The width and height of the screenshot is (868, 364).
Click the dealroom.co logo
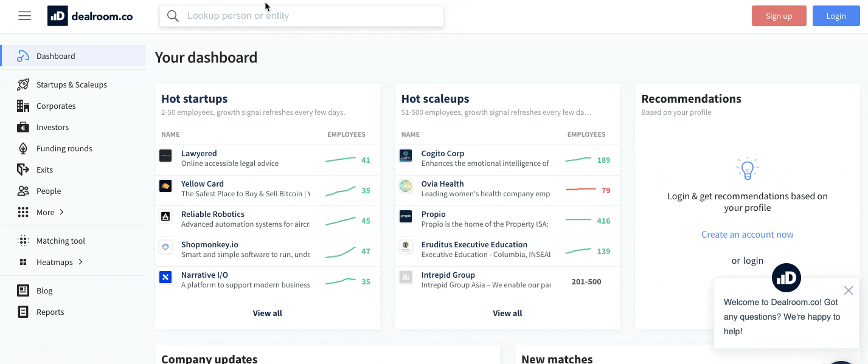(x=90, y=16)
